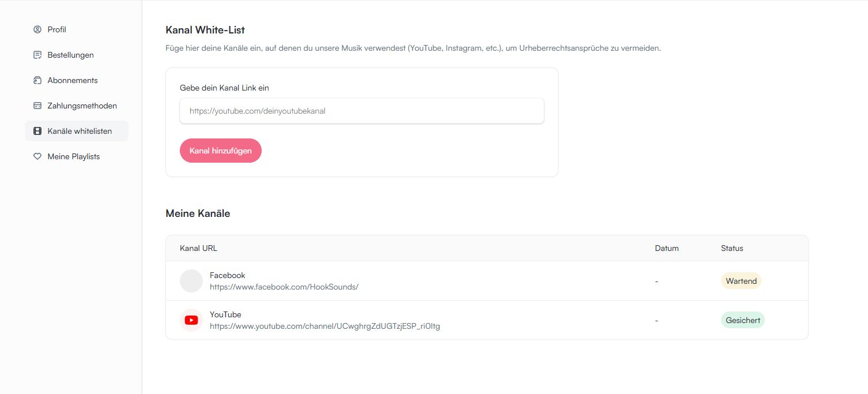Image resolution: width=868 pixels, height=394 pixels.
Task: Open Meine Playlists page
Action: point(73,156)
